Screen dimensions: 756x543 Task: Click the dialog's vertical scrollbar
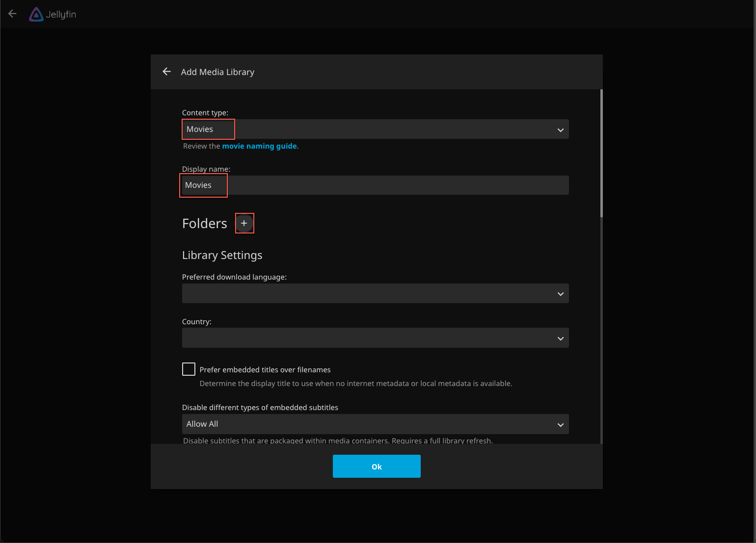pos(601,153)
